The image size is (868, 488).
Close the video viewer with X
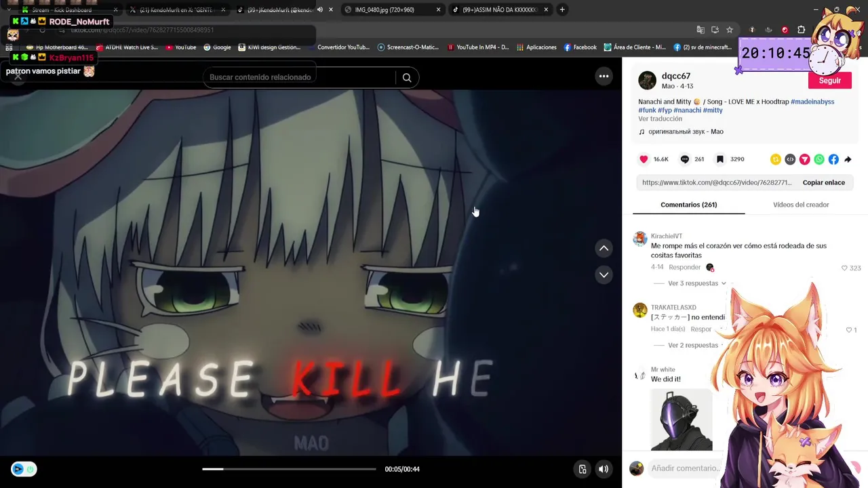pyautogui.click(x=18, y=77)
